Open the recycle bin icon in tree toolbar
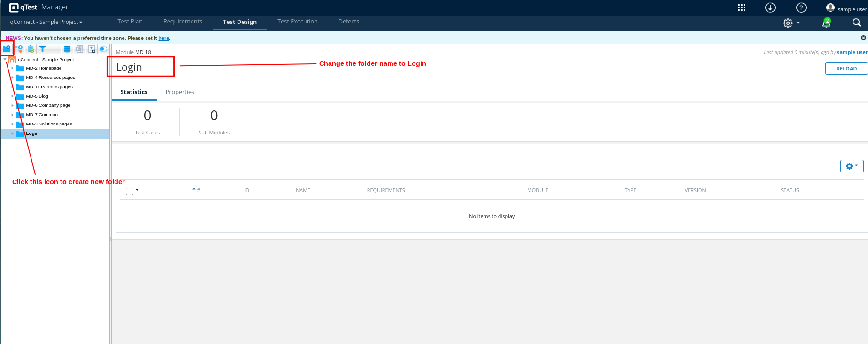Image resolution: width=868 pixels, height=344 pixels. click(31, 49)
